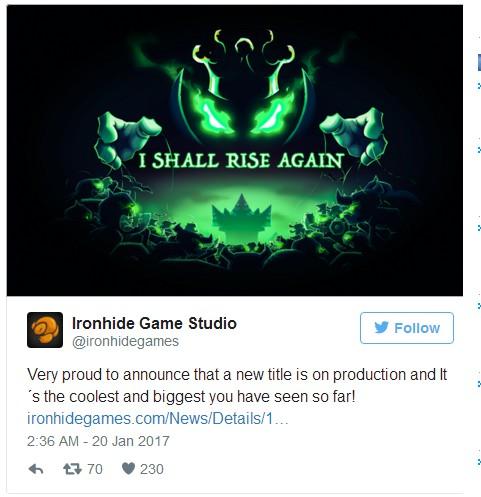Click the green crown emblem in the image
Image resolution: width=481 pixels, height=497 pixels.
pos(241,216)
